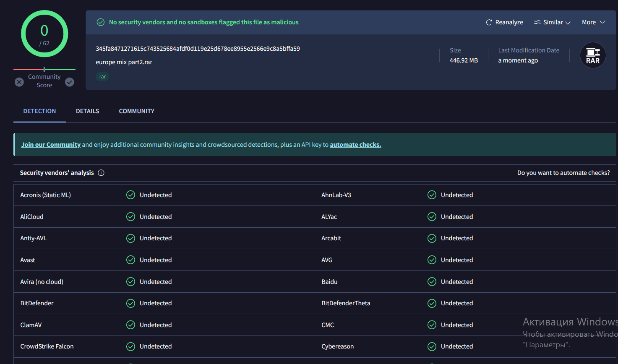This screenshot has width=618, height=364.
Task: Click the rar tag badge
Action: pyautogui.click(x=102, y=77)
